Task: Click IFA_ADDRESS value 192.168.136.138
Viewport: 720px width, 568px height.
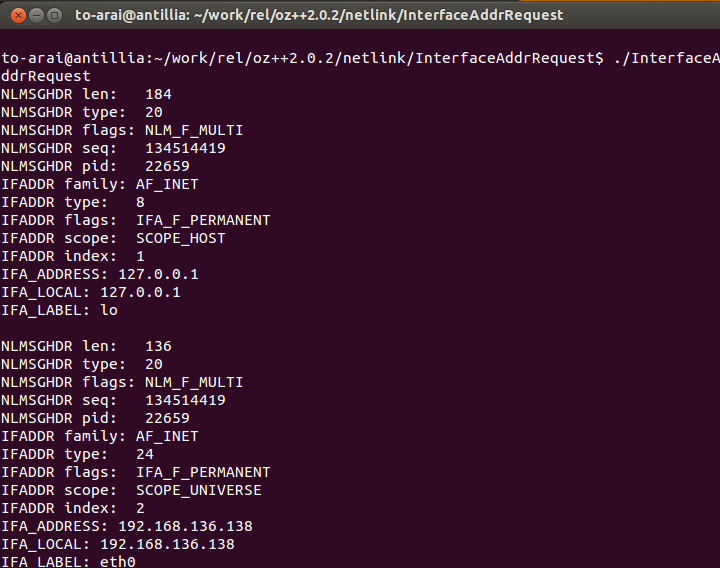Action: tap(186, 526)
